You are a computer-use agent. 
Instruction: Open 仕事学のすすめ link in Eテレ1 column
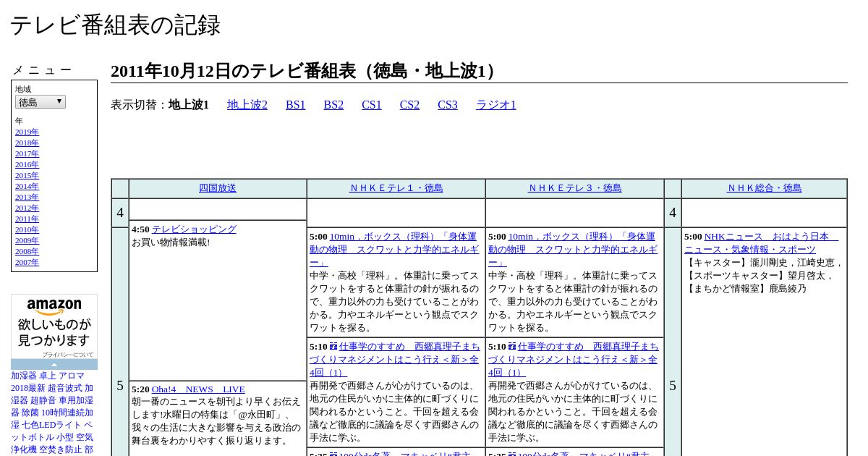pos(395,360)
